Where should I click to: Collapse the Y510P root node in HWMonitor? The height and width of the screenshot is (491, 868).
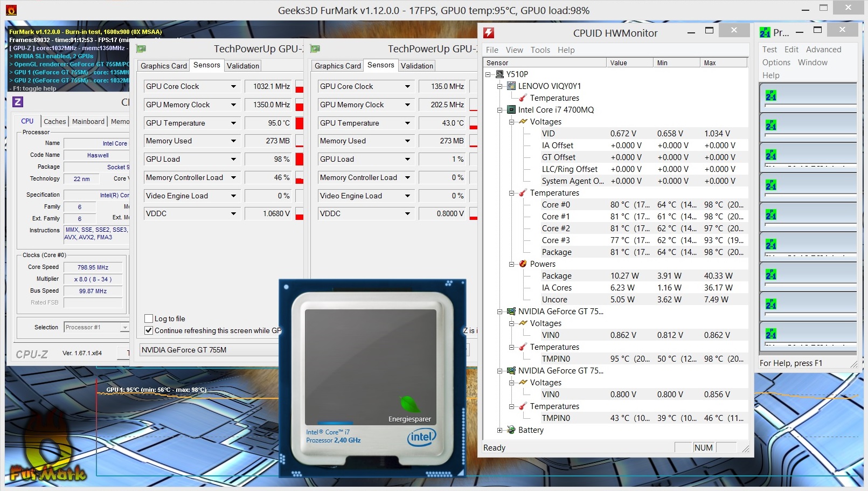(x=488, y=74)
